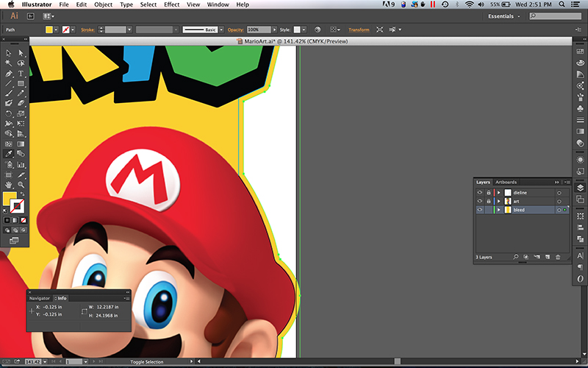Image resolution: width=588 pixels, height=368 pixels.
Task: Open the Object menu
Action: coord(103,4)
